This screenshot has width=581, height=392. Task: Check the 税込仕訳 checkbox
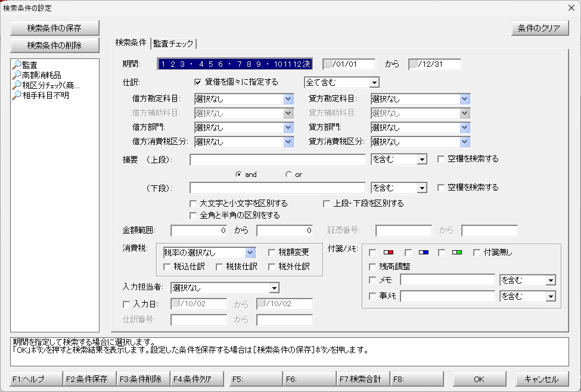click(167, 267)
